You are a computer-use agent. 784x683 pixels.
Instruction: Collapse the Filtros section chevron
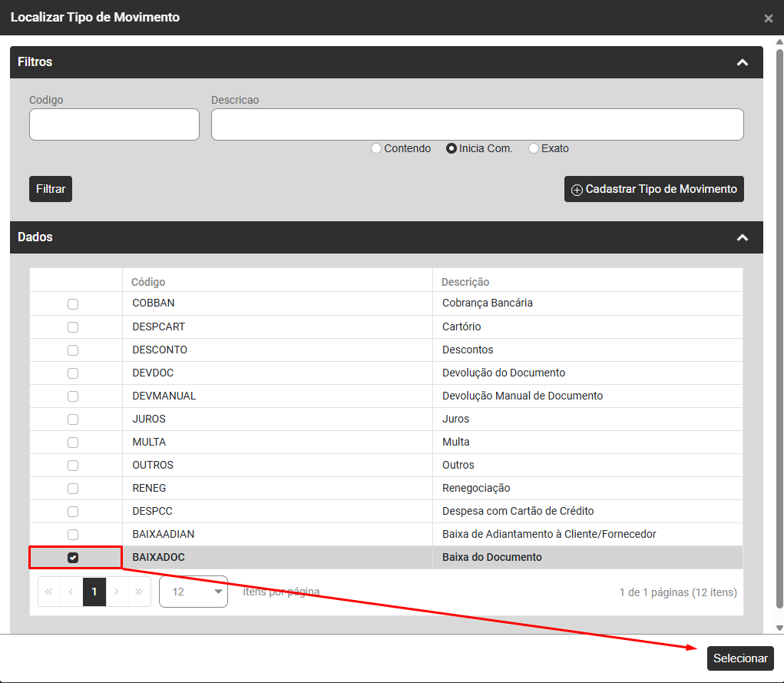pos(743,62)
